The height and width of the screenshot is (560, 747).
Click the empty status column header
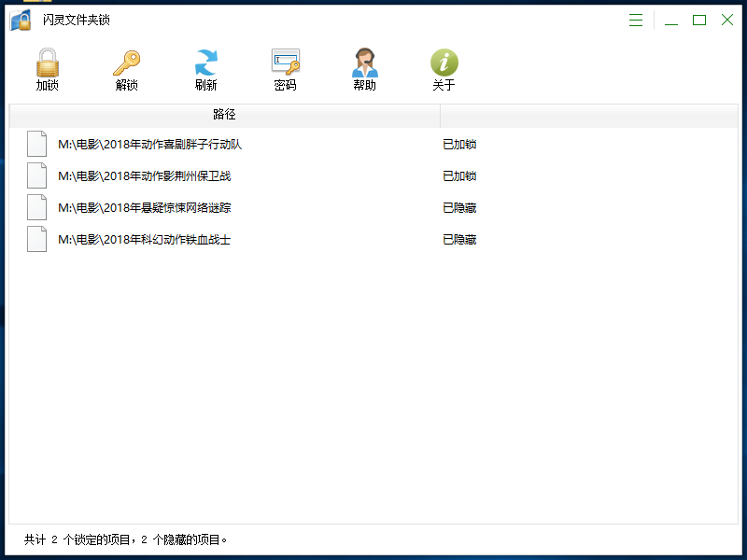pyautogui.click(x=588, y=115)
